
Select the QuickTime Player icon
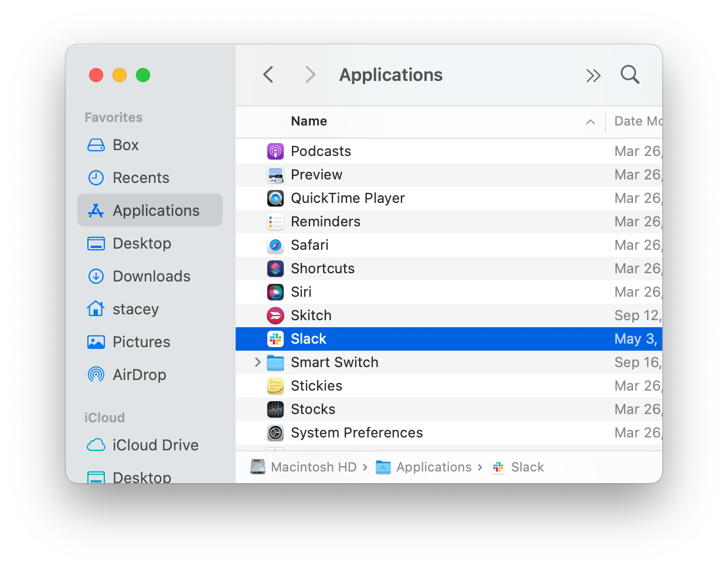275,198
